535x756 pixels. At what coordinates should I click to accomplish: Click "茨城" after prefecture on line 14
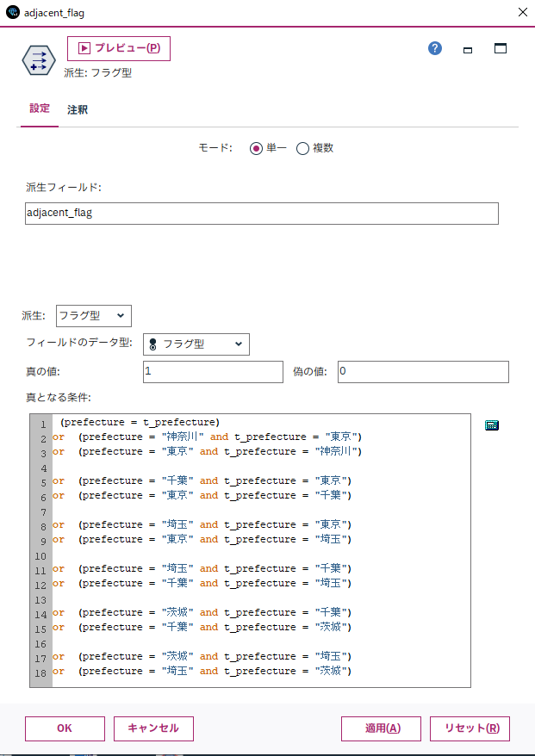177,612
